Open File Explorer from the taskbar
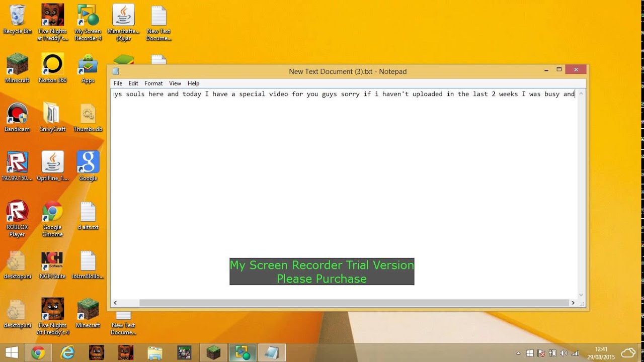 [x=155, y=353]
